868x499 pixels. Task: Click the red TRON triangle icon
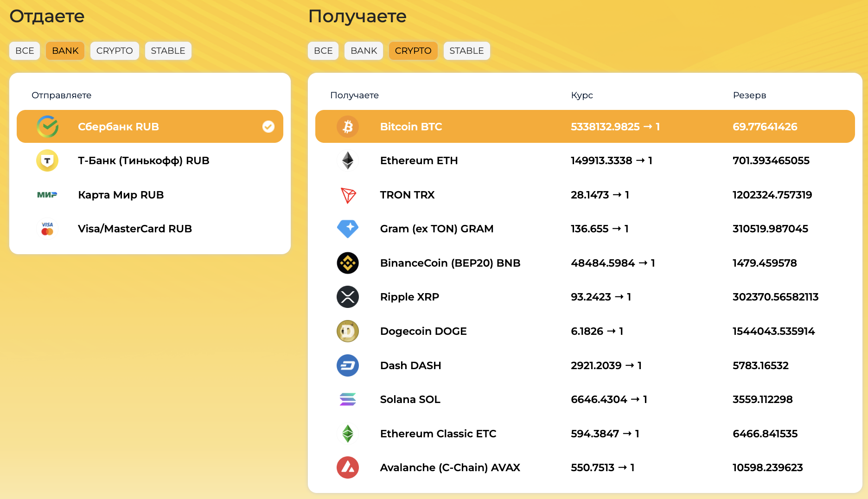tap(348, 195)
